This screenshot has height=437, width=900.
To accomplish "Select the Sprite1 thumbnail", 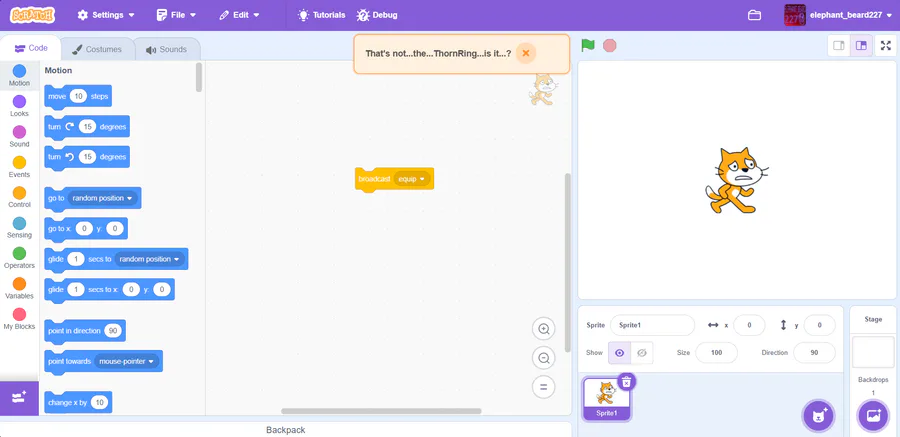I will 606,399.
